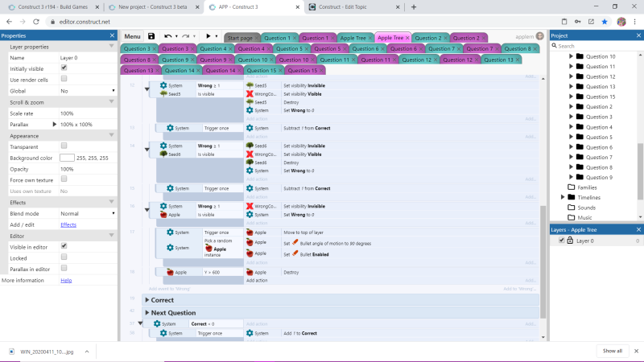Screen dimensions: 644x362
Task: Collapse the Layer properties section
Action: 111,47
